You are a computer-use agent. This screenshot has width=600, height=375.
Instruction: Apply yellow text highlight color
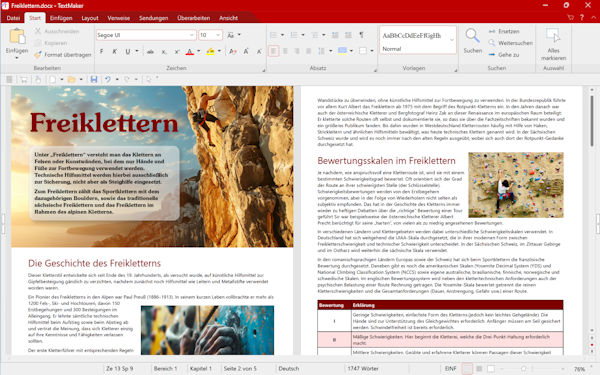(x=210, y=51)
